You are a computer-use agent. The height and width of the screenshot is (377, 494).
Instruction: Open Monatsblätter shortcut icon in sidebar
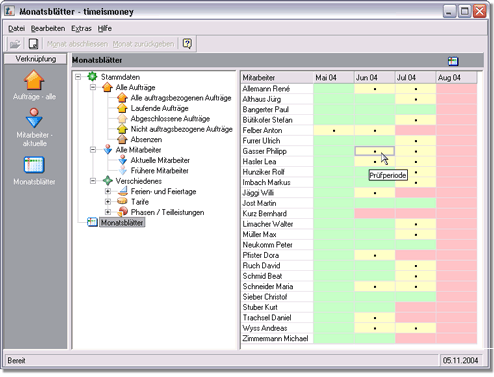coord(34,165)
